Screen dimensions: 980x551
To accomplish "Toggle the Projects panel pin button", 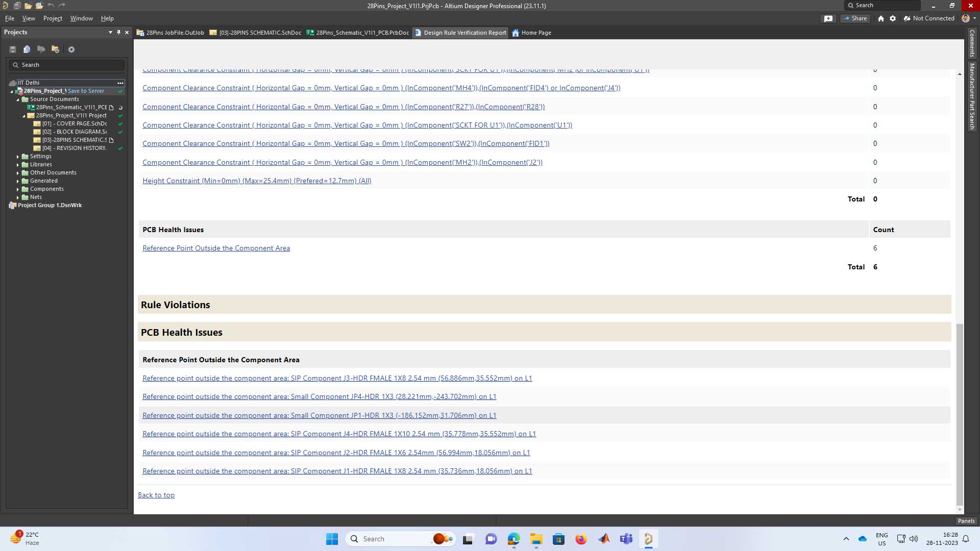I will coord(118,32).
